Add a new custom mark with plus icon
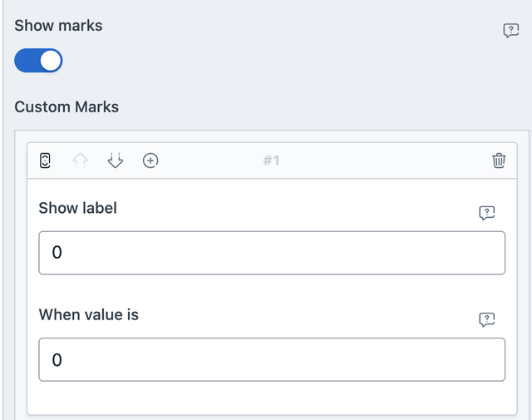Viewport: 532px width, 420px height. [x=150, y=161]
